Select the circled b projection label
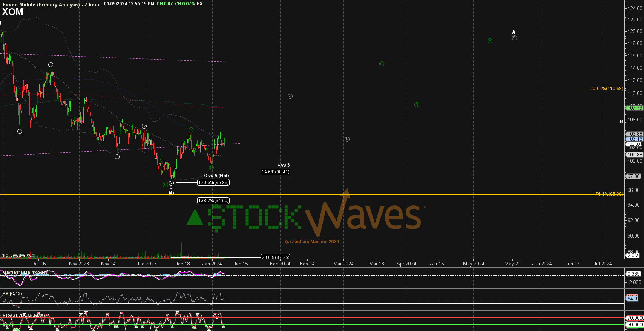 click(x=347, y=139)
